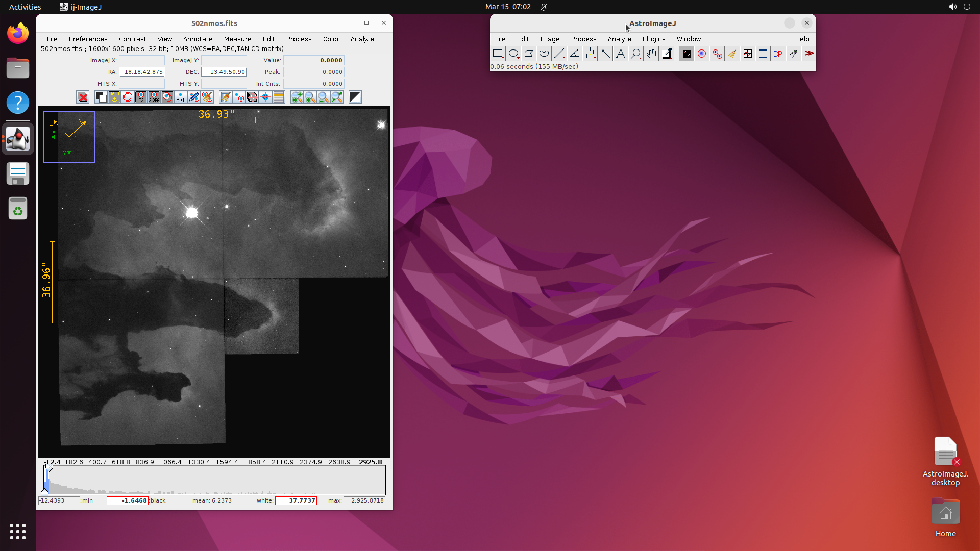Expand the point tool options dropdown arrow
The width and height of the screenshot is (980, 551).
595,57
